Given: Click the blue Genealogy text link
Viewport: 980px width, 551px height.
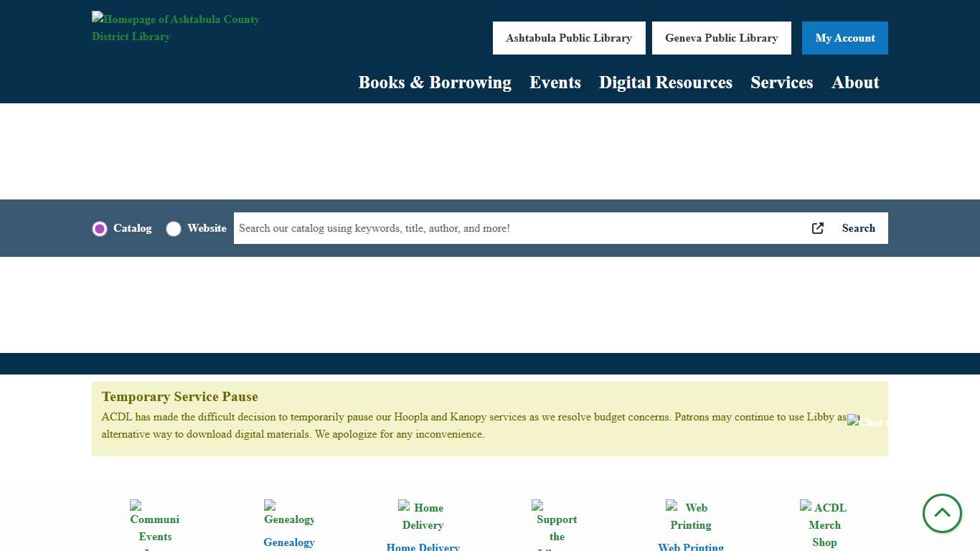Looking at the screenshot, I should (289, 542).
